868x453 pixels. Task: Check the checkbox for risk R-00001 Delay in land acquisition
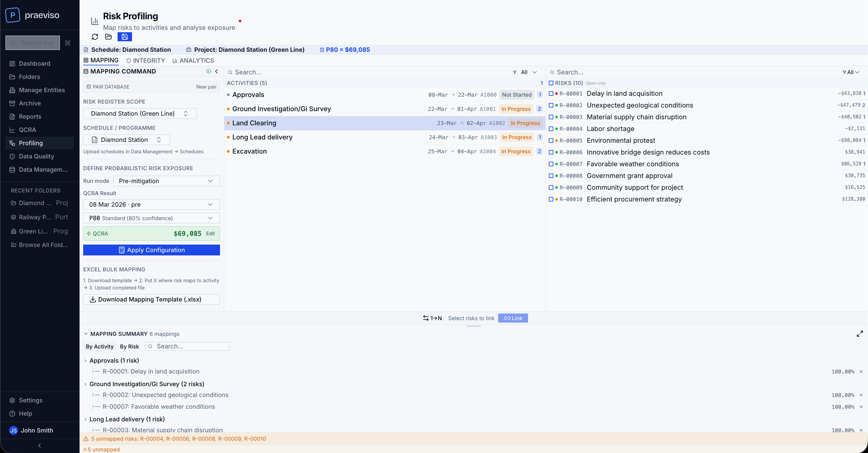point(551,94)
